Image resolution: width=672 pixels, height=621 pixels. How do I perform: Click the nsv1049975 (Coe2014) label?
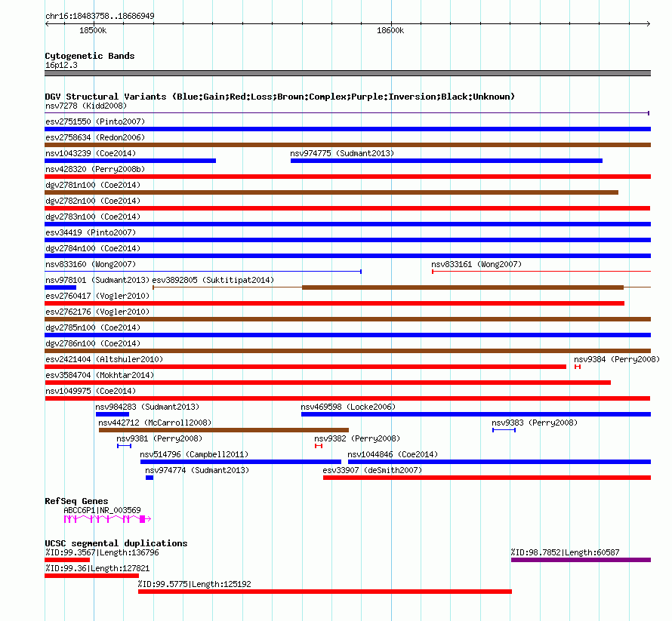(x=91, y=391)
